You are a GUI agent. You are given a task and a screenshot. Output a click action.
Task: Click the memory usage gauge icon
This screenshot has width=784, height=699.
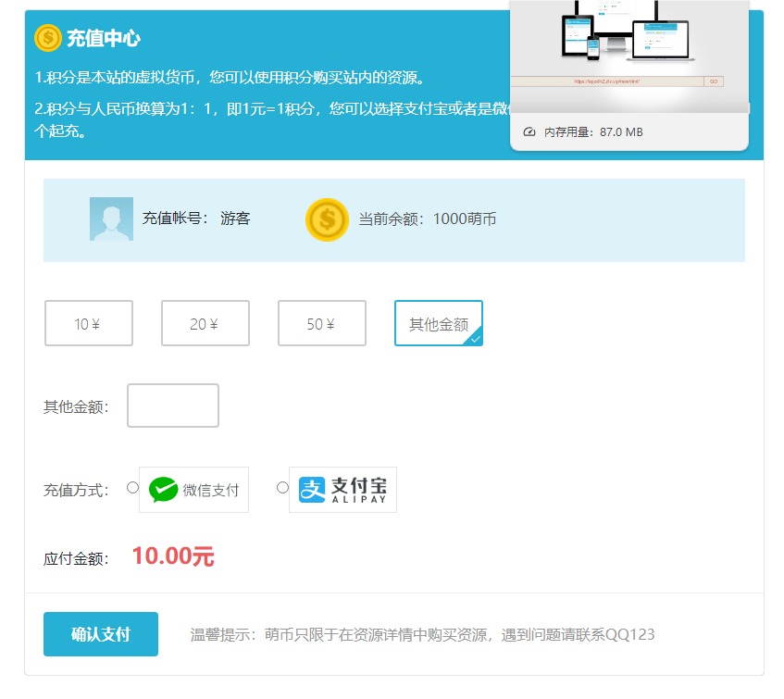click(529, 132)
